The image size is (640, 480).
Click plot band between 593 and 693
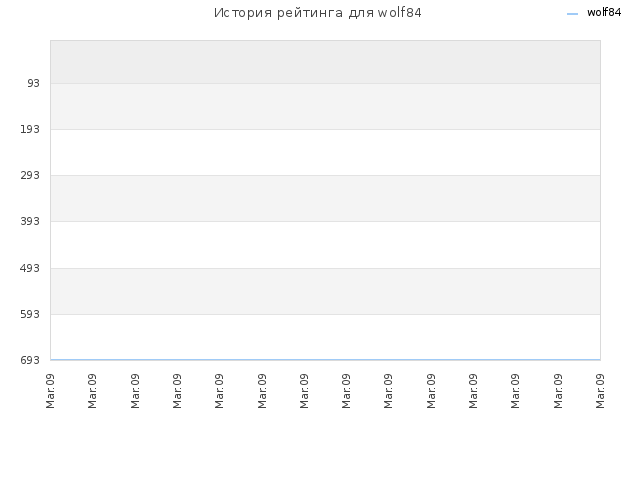tap(325, 337)
